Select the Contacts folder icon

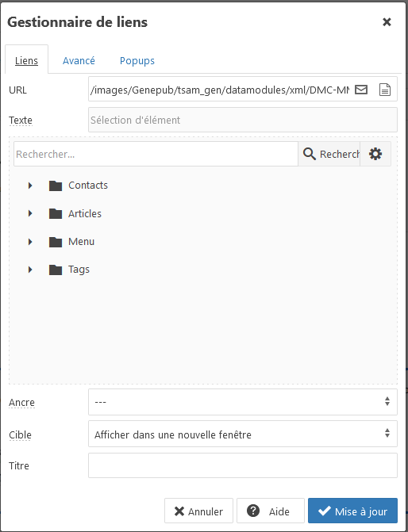pos(56,186)
